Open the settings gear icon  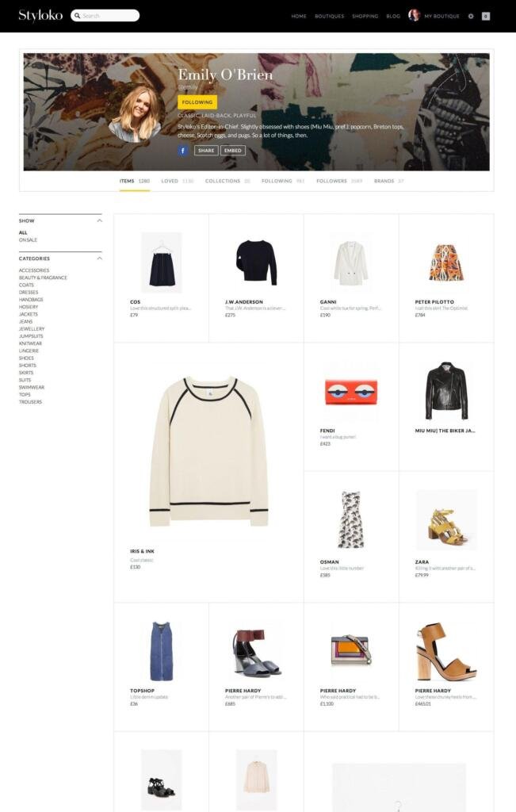pos(471,16)
